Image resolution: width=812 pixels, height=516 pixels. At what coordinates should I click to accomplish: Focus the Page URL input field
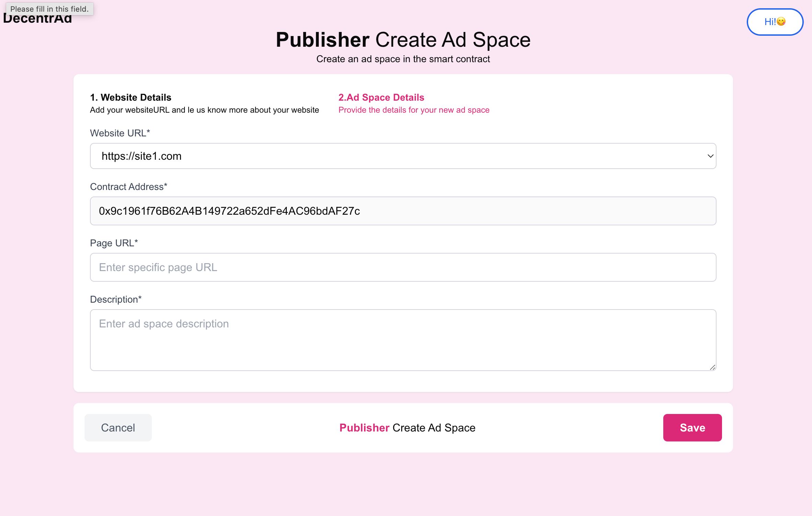click(x=403, y=267)
